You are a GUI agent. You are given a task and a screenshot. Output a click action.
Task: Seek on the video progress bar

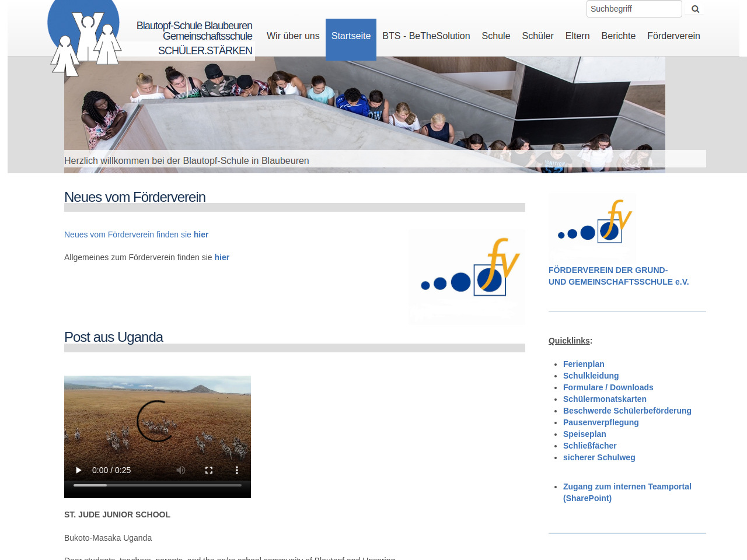(158, 485)
